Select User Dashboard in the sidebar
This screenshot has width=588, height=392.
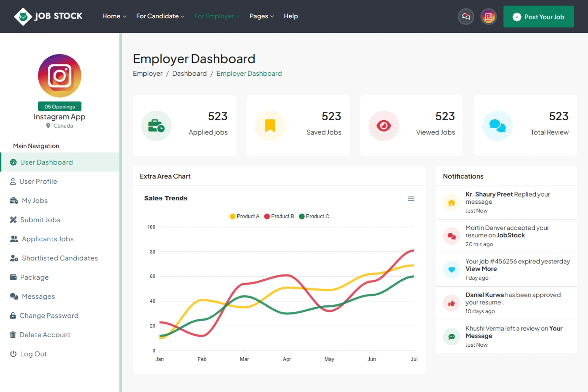60,162
